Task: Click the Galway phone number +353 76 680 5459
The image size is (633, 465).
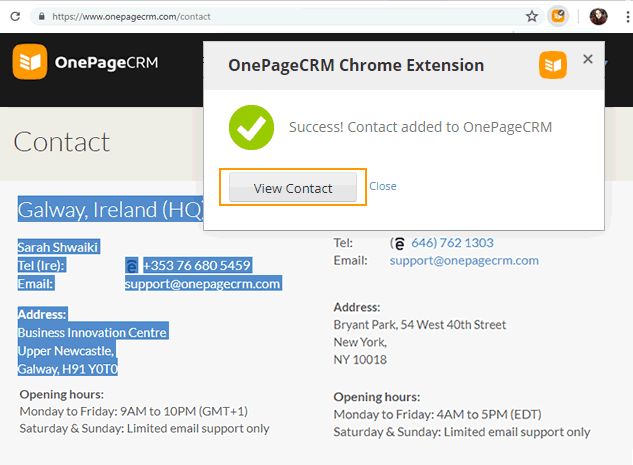Action: (x=197, y=265)
